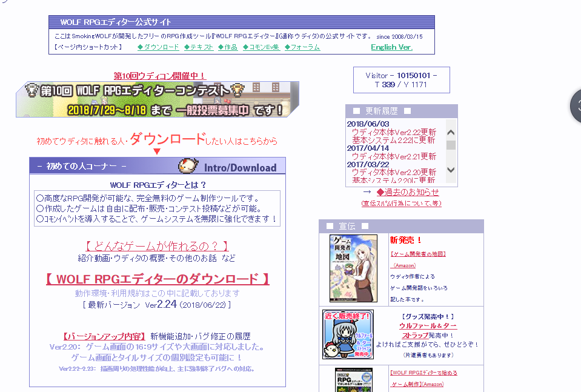The height and width of the screenshot is (392, 581).
Task: Click the WOLF RPG Editor guidebook cover
Action: point(353,380)
